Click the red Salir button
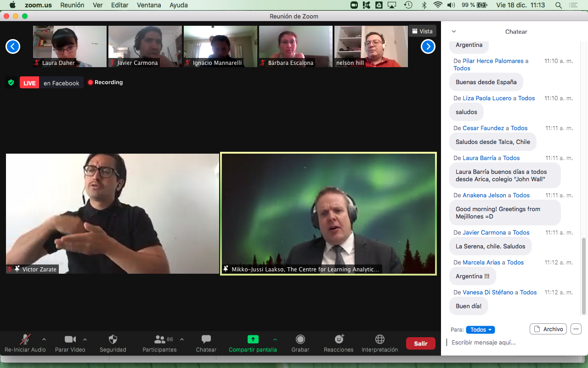588x368 pixels. pyautogui.click(x=420, y=343)
